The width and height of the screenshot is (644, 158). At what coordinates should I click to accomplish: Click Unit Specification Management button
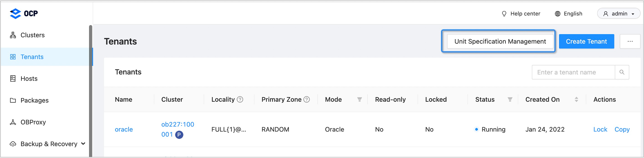point(500,42)
